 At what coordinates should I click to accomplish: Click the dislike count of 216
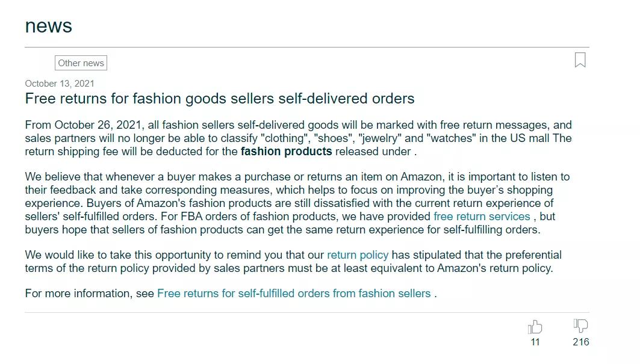tap(581, 342)
